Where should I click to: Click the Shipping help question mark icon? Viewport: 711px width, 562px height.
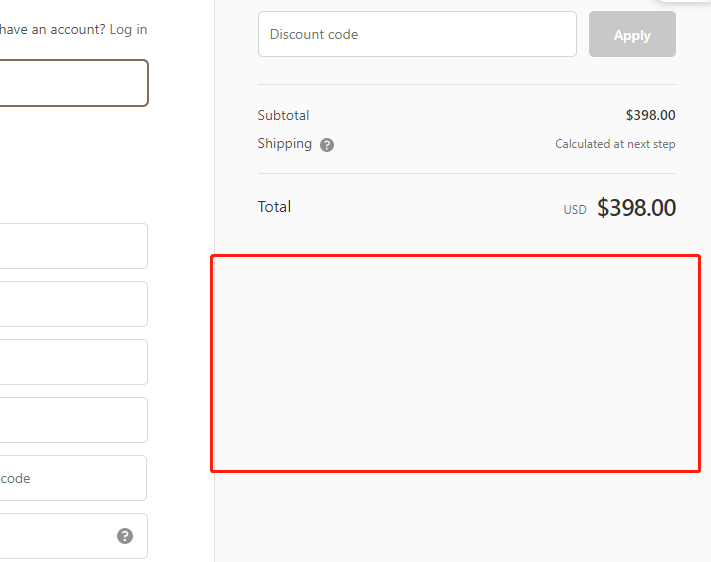(327, 145)
